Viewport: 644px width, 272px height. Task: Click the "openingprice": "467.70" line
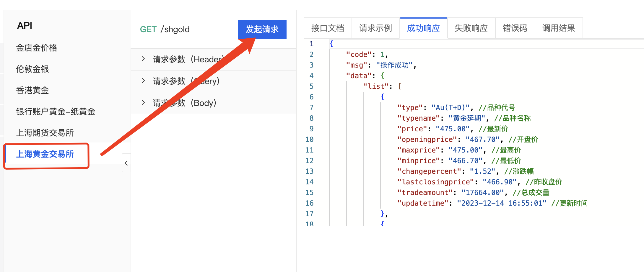(x=468, y=140)
